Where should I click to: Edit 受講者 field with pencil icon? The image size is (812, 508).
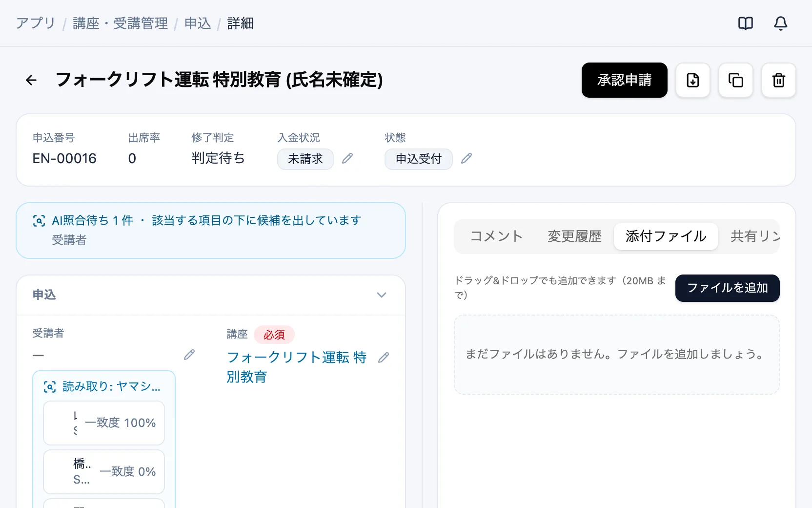click(x=189, y=355)
